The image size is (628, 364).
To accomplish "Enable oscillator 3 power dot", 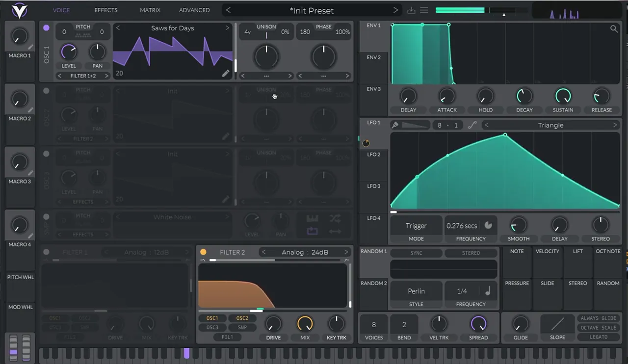I will [46, 154].
